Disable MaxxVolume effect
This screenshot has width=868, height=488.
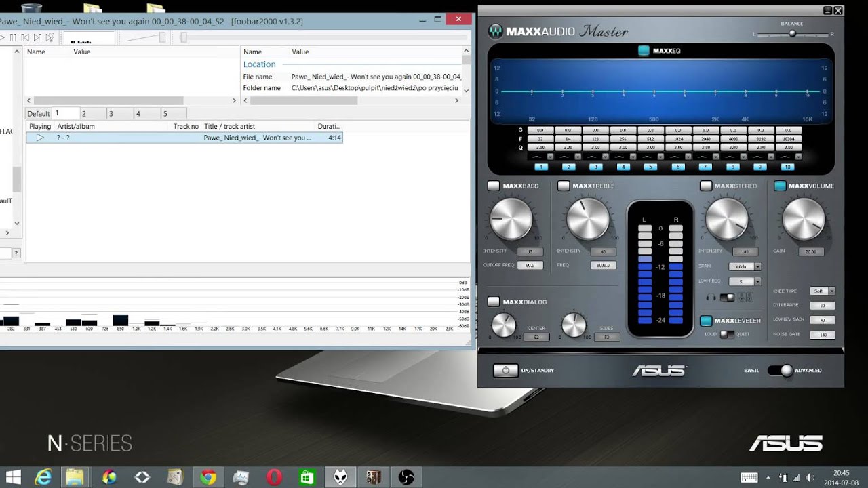pos(780,186)
